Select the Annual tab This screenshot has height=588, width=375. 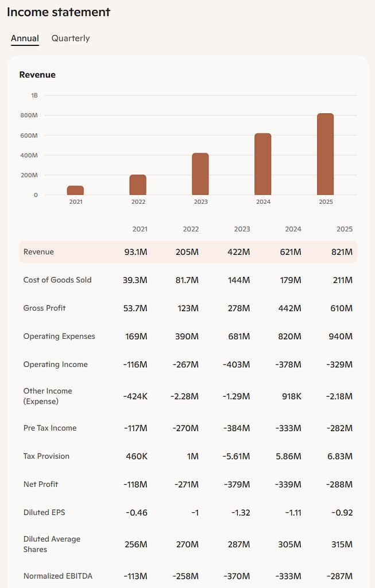click(25, 38)
